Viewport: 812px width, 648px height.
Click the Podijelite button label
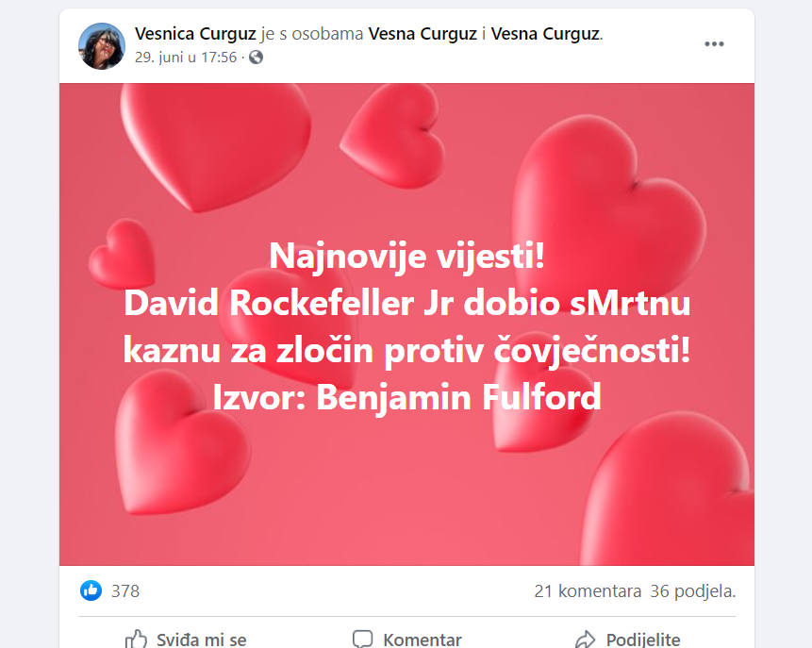643,640
